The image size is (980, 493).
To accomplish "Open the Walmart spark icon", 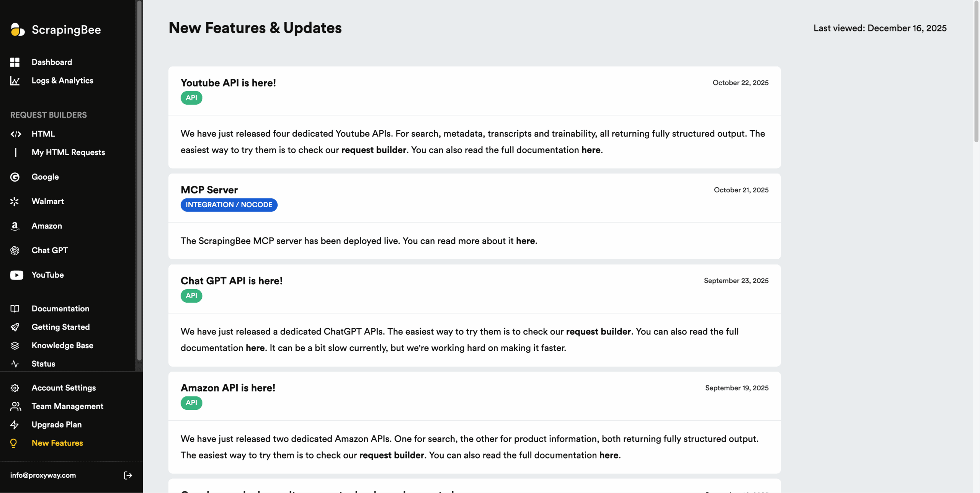I will [15, 201].
